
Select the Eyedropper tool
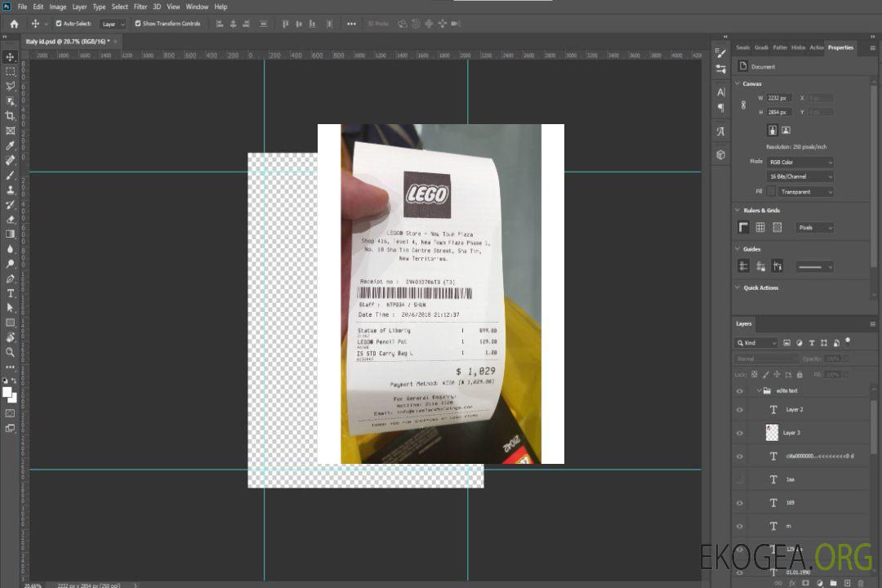coord(10,145)
